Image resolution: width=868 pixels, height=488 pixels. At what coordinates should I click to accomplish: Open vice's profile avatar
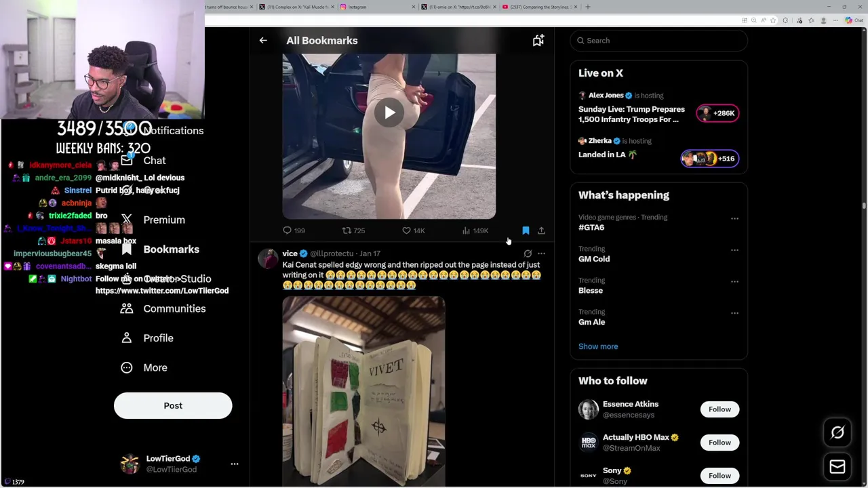click(269, 259)
